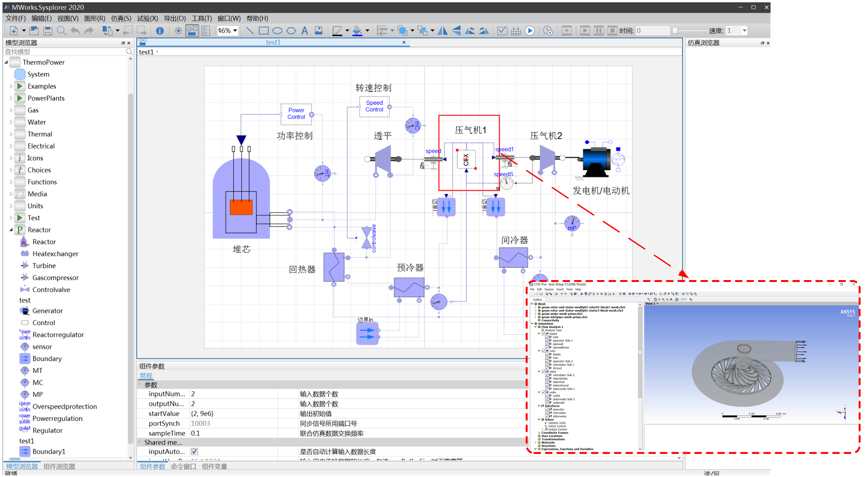This screenshot has width=868, height=477.
Task: Select Gascompressor in the model browser
Action: [56, 278]
